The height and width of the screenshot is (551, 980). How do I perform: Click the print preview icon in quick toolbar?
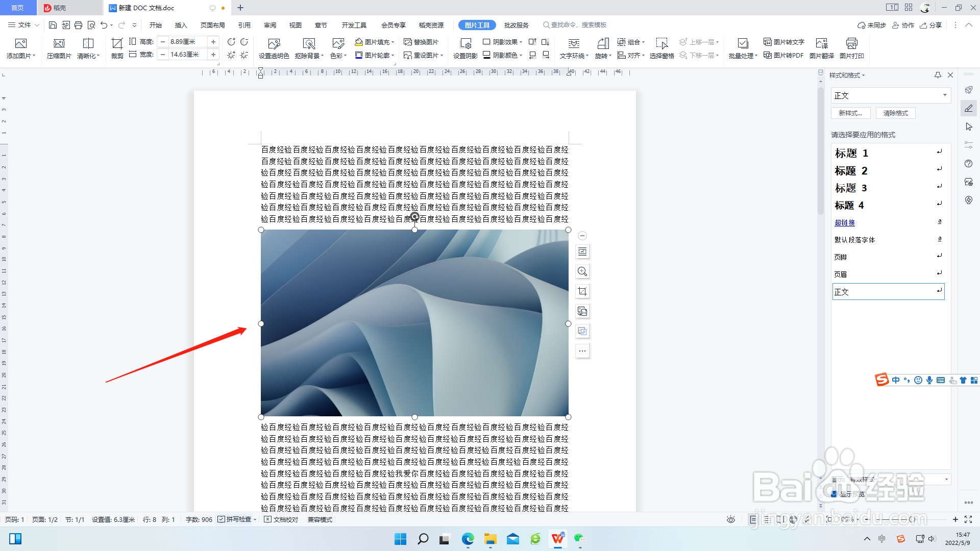(91, 25)
